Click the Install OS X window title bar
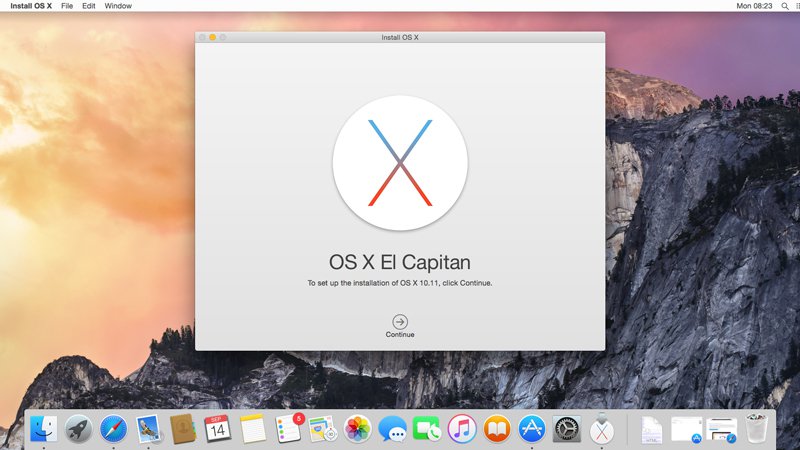Image resolution: width=800 pixels, height=450 pixels. pyautogui.click(x=400, y=37)
